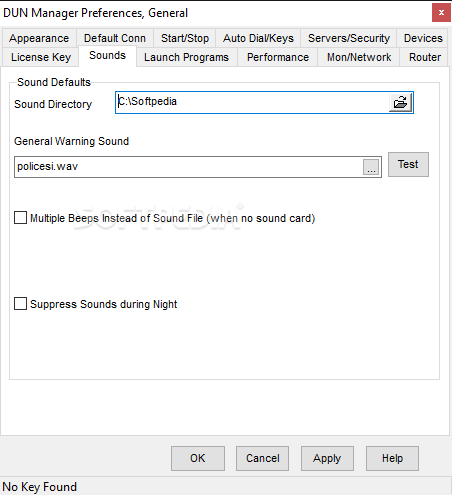Screen dimensions: 452x495
Task: Go to the Start/Stop tab
Action: click(185, 38)
